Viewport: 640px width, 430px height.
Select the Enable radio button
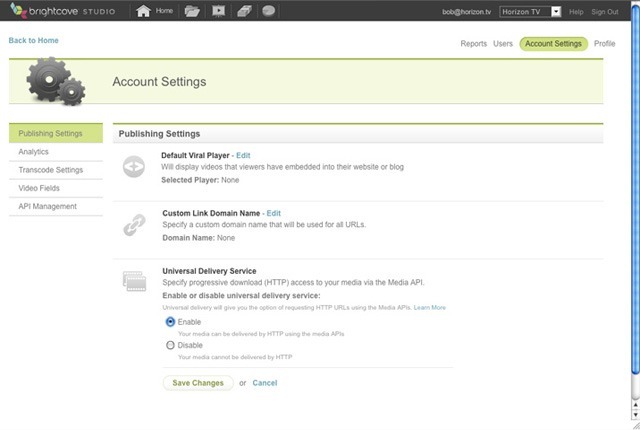coord(170,322)
